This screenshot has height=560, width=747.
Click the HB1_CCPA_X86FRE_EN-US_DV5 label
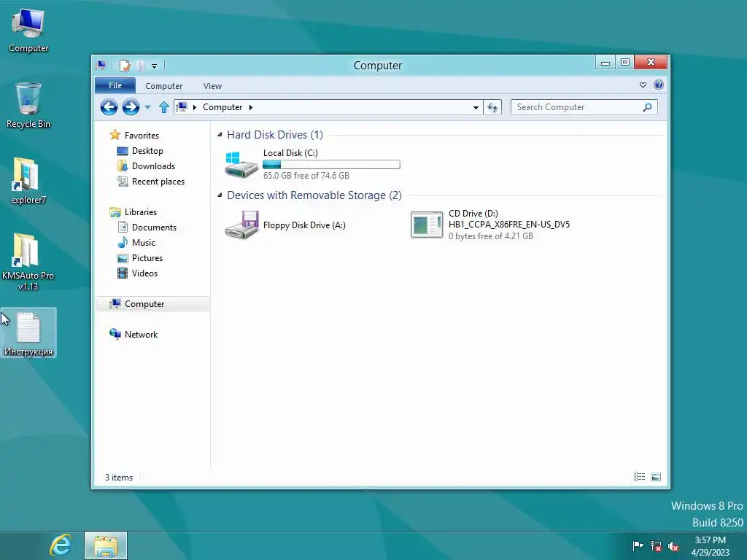point(508,225)
